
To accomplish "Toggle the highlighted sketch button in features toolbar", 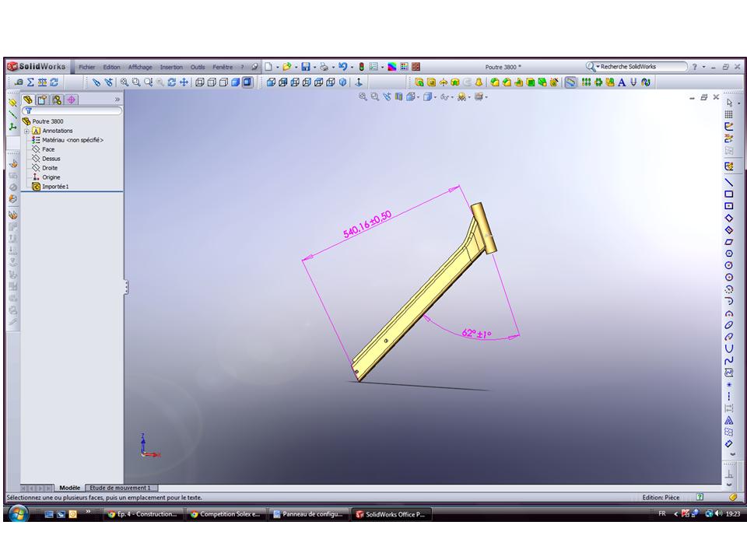I will pos(571,82).
